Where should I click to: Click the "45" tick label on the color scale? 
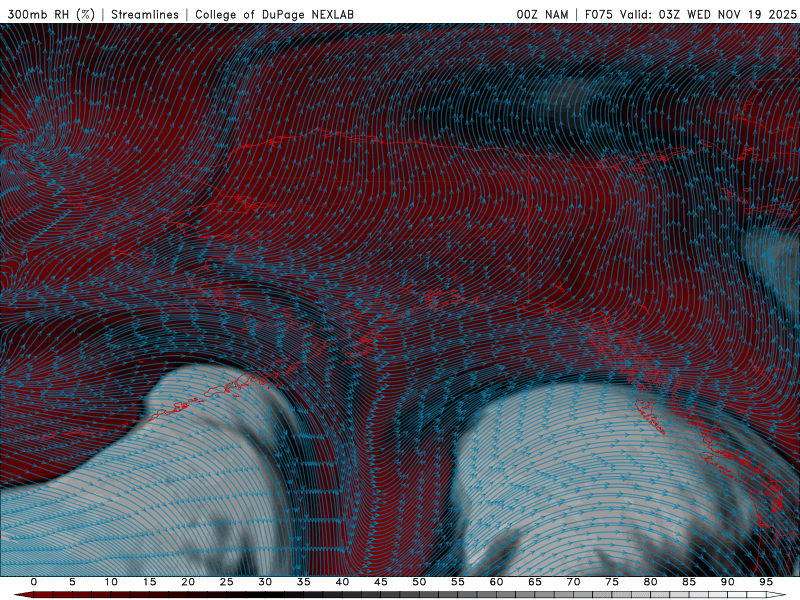(x=381, y=582)
